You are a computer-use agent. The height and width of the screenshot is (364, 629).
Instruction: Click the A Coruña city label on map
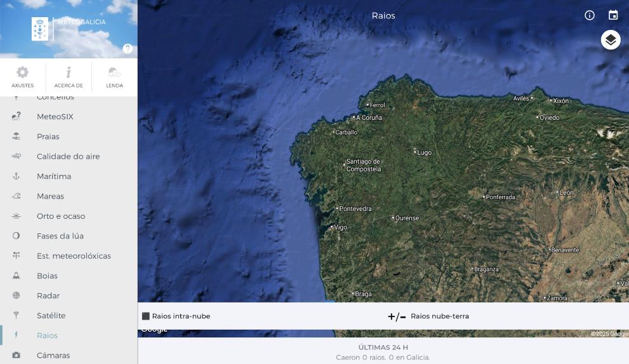[369, 117]
